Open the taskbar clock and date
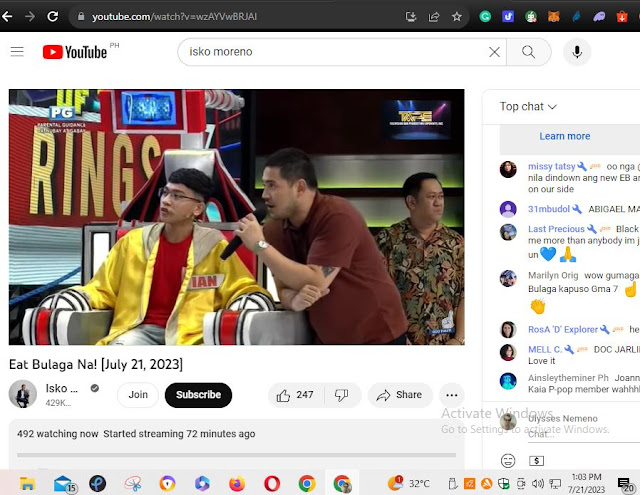 pos(587,483)
